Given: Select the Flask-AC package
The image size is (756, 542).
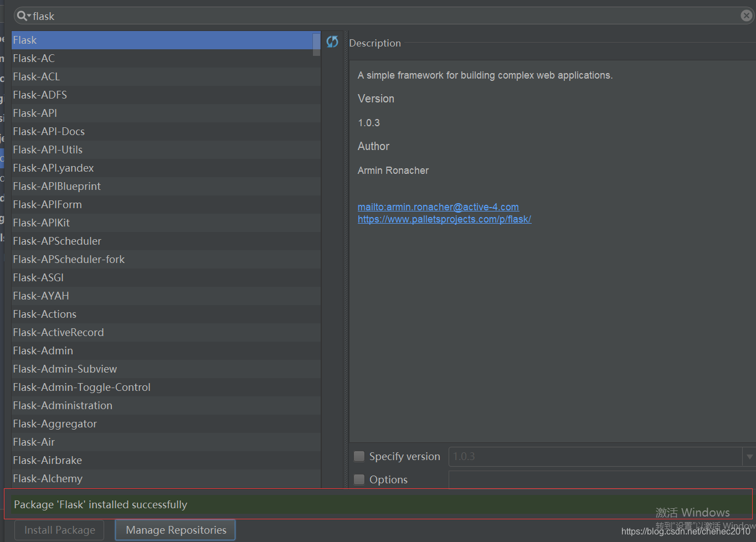Looking at the screenshot, I should pyautogui.click(x=166, y=58).
